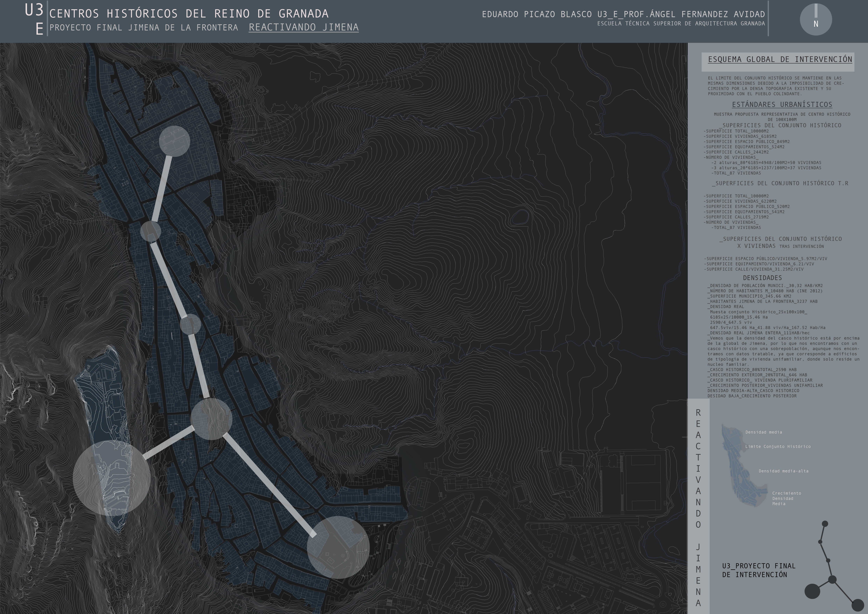Select '_NÚMERO DE HABITANTES M_10480 HAB (INE 2012)'
Screen dimensions: 868x614
click(765, 291)
